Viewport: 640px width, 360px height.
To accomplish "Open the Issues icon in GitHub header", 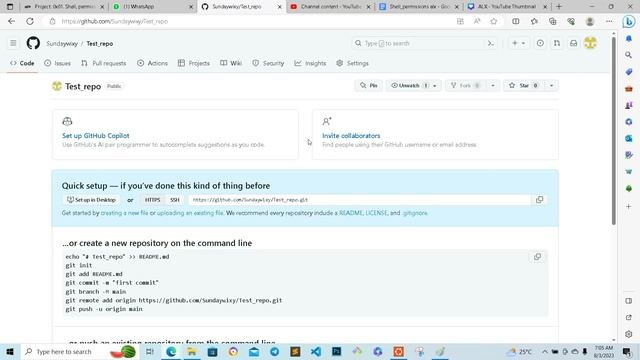I will click(540, 43).
